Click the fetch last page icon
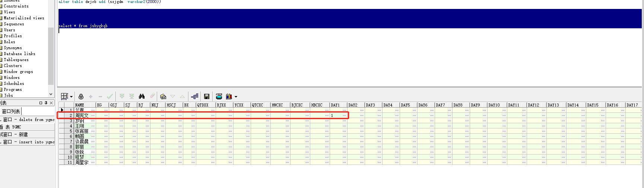 pos(131,96)
